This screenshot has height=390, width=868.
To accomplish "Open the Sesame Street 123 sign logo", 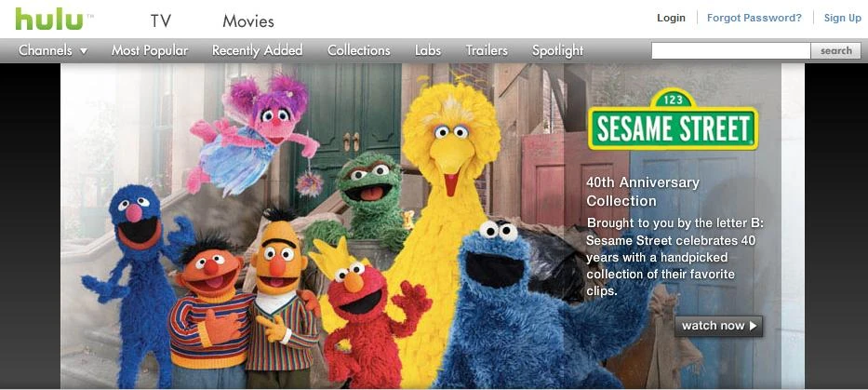I will 673,120.
